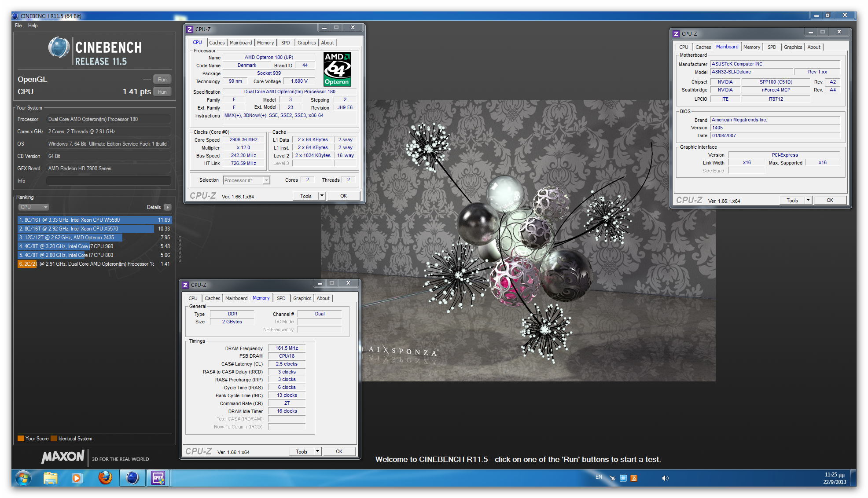Select the Core i7 CPU 860 ranking row
The height and width of the screenshot is (498, 868).
pyautogui.click(x=94, y=255)
